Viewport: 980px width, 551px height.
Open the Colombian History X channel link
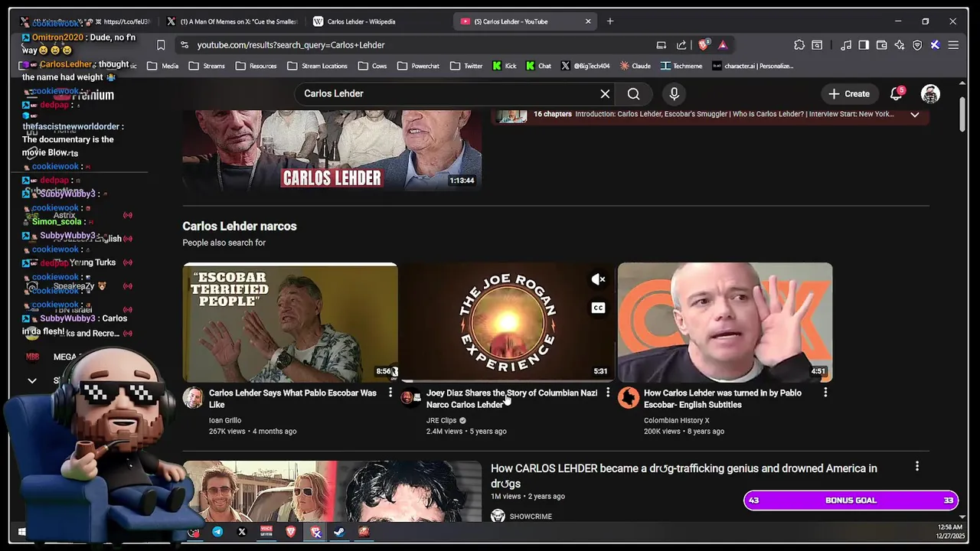coord(677,420)
